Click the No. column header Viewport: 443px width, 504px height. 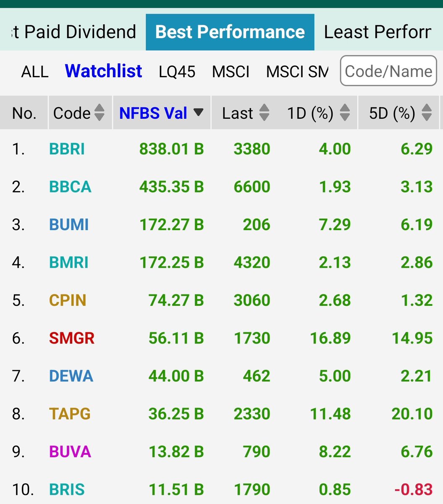[24, 113]
